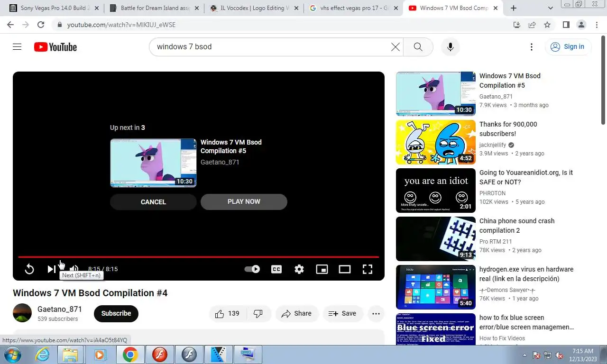Screen dimensions: 607x364
Task: Close the Windows 7 VM Bsod tab
Action: pyautogui.click(x=496, y=8)
